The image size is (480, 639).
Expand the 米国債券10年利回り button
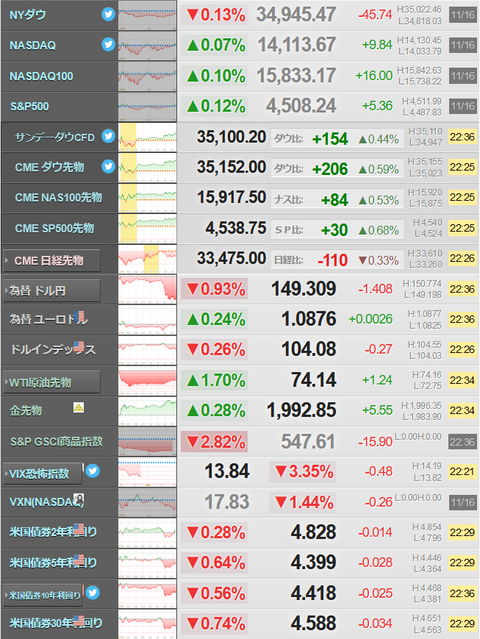[43, 595]
